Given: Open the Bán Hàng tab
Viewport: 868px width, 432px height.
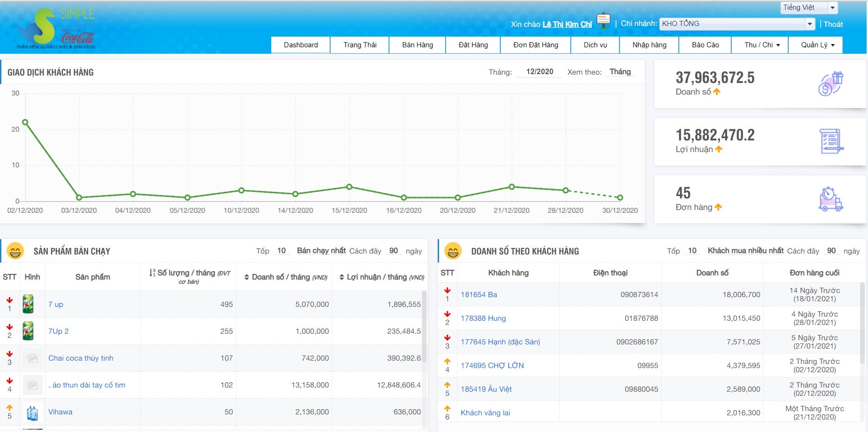Looking at the screenshot, I should click(x=417, y=45).
